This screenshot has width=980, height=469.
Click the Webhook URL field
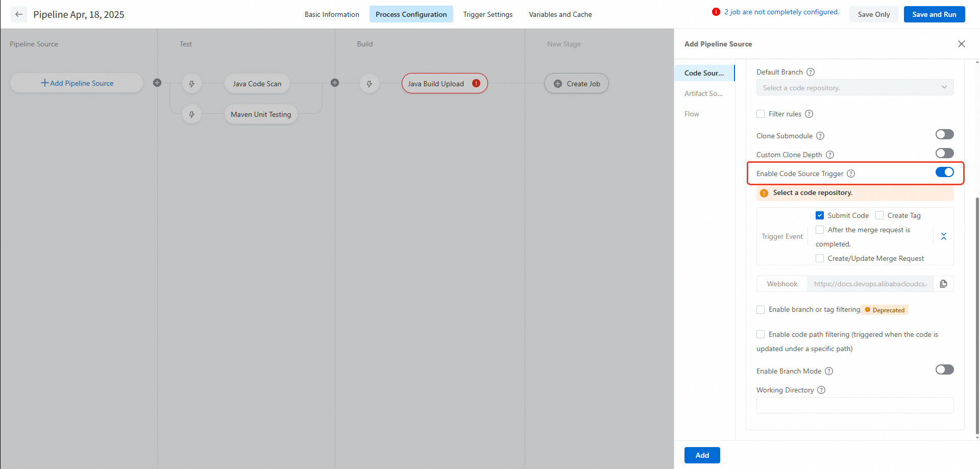pos(870,284)
